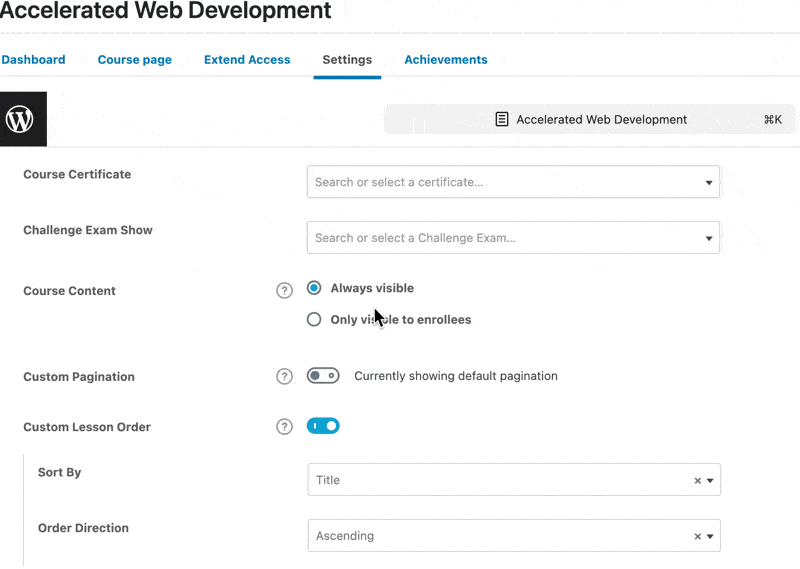Open the Accelerated Web Development command bar

point(590,119)
